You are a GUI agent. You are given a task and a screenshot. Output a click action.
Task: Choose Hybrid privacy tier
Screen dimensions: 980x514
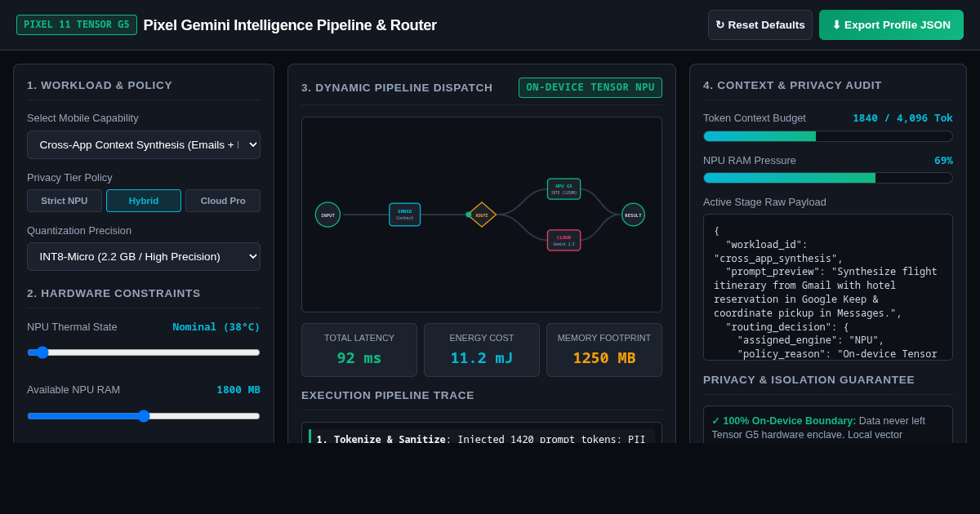pos(144,201)
